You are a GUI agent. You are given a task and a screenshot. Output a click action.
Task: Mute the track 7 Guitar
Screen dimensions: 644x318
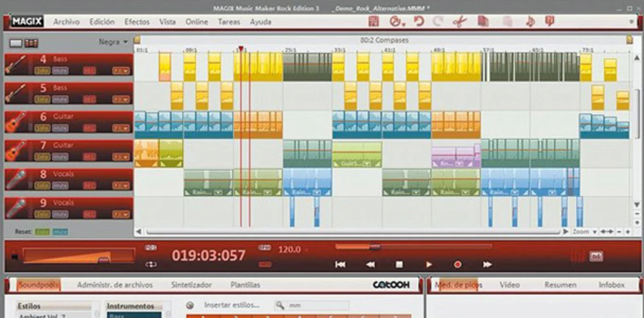click(x=60, y=157)
